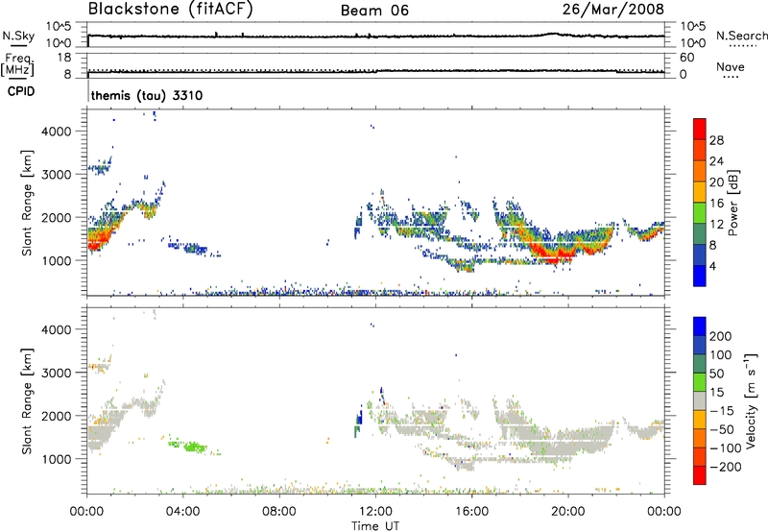768x532 pixels.
Task: Click the noise bump in N.Sky trace
Action: [553, 34]
